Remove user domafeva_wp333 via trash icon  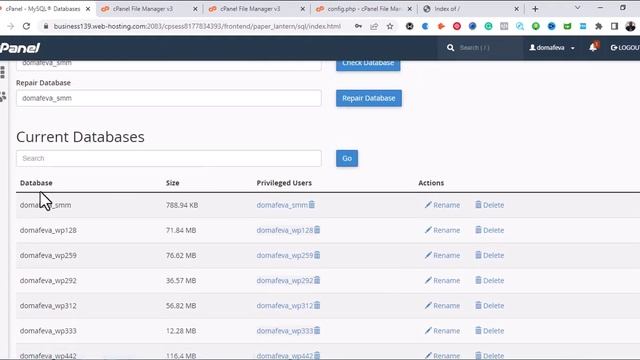(x=317, y=331)
